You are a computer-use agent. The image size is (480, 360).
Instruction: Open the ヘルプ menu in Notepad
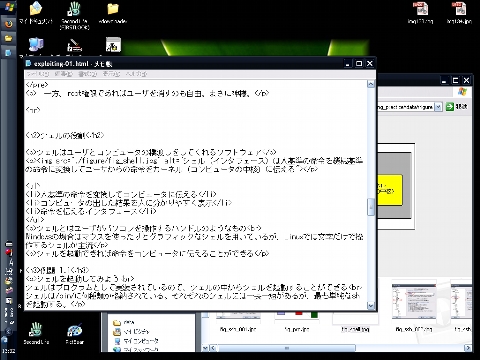pos(136,74)
